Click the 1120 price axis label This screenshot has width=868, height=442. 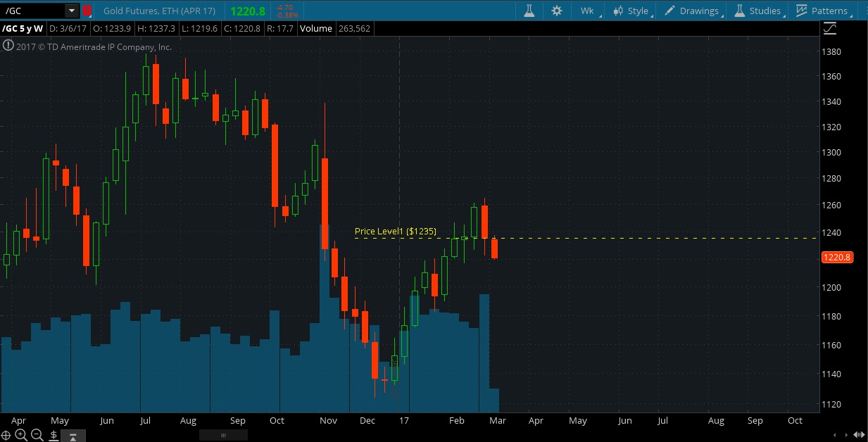click(832, 404)
